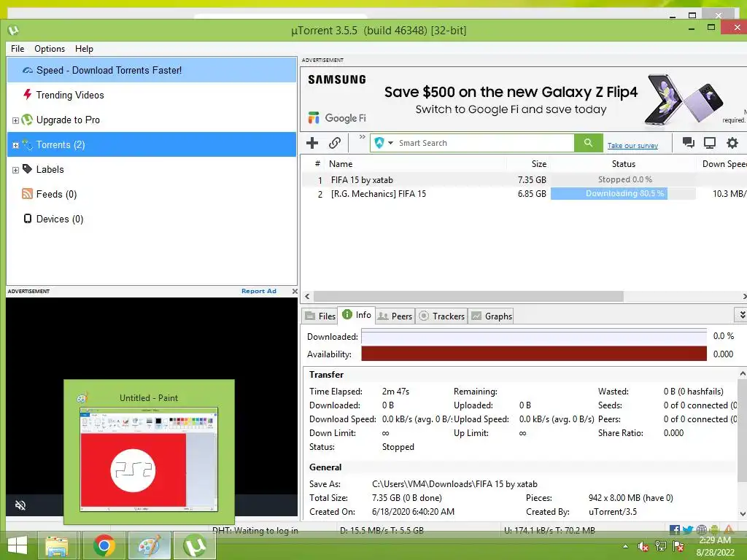The image size is (747, 560).
Task: Click the network tray icon
Action: (x=661, y=547)
